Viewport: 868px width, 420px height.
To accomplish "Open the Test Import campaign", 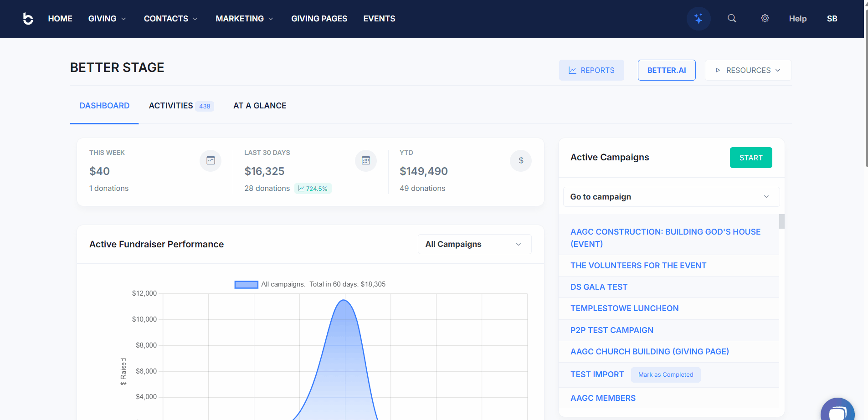I will (597, 374).
